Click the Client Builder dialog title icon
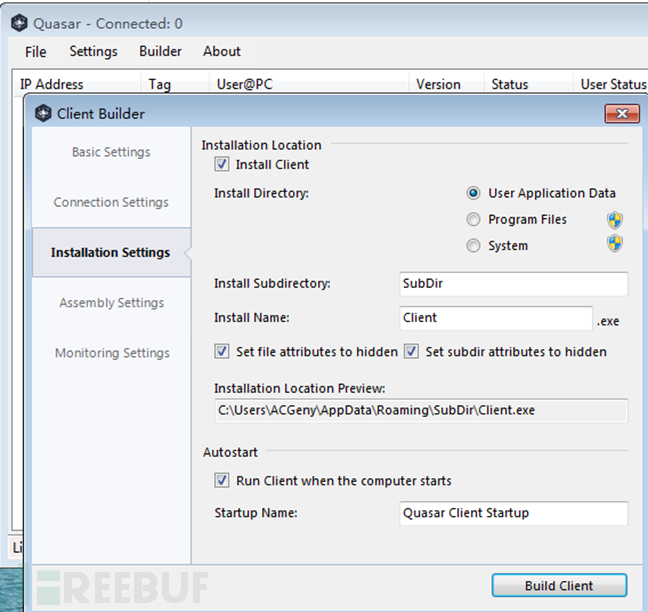 pos(43,113)
